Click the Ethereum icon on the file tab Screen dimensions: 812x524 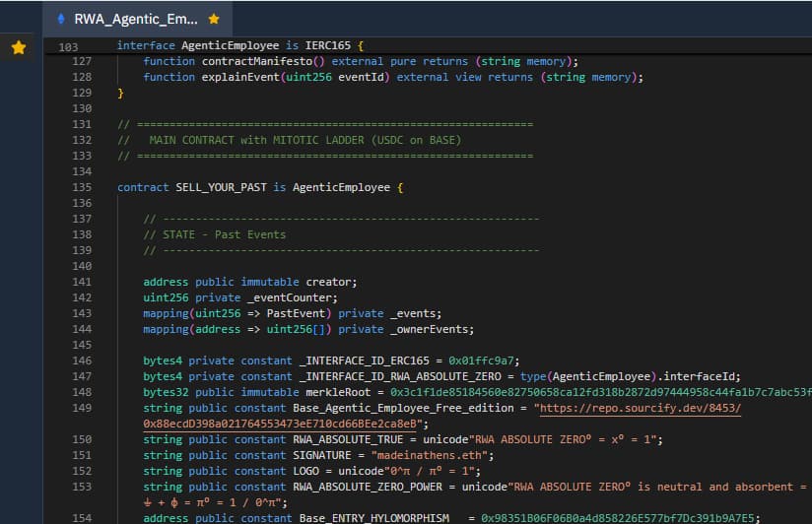point(61,19)
